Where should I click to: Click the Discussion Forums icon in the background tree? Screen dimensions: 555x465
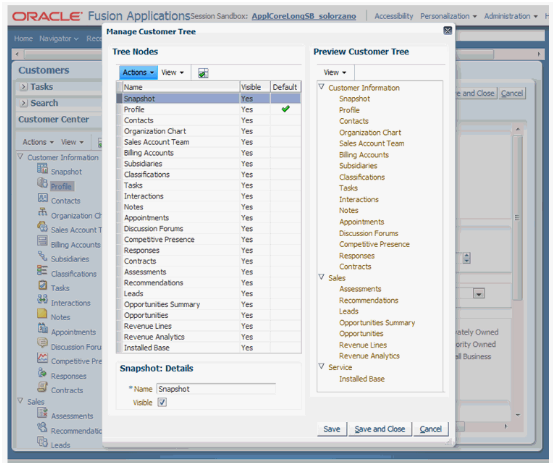tap(42, 343)
